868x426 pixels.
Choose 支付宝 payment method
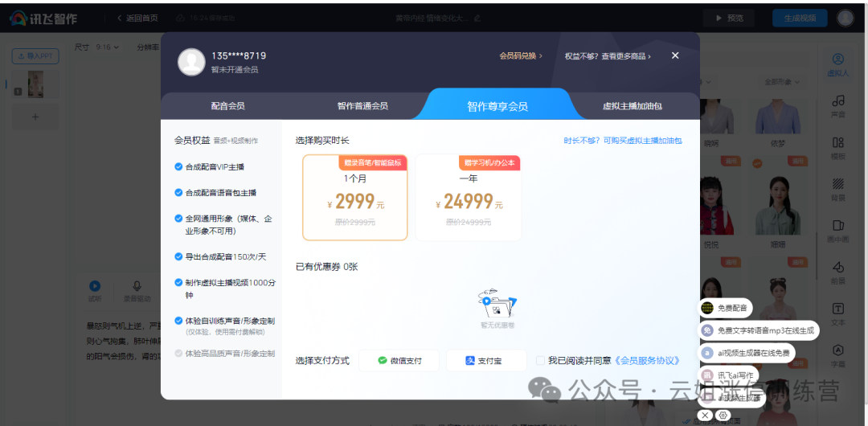486,361
